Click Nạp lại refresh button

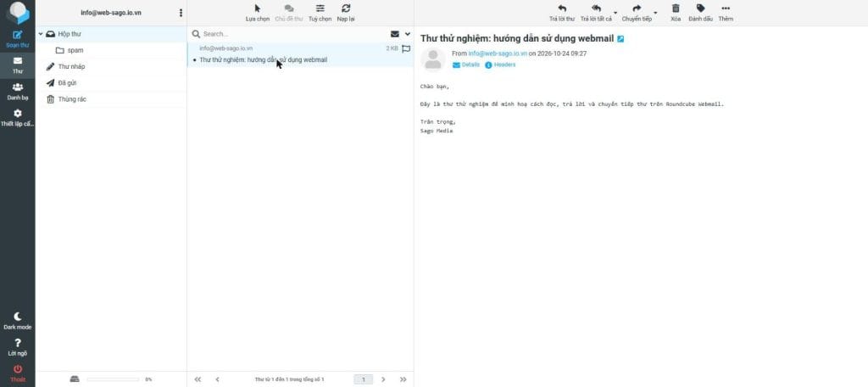pos(346,13)
